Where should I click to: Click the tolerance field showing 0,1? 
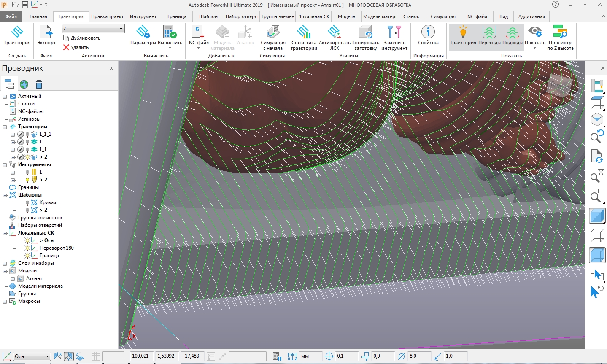347,356
